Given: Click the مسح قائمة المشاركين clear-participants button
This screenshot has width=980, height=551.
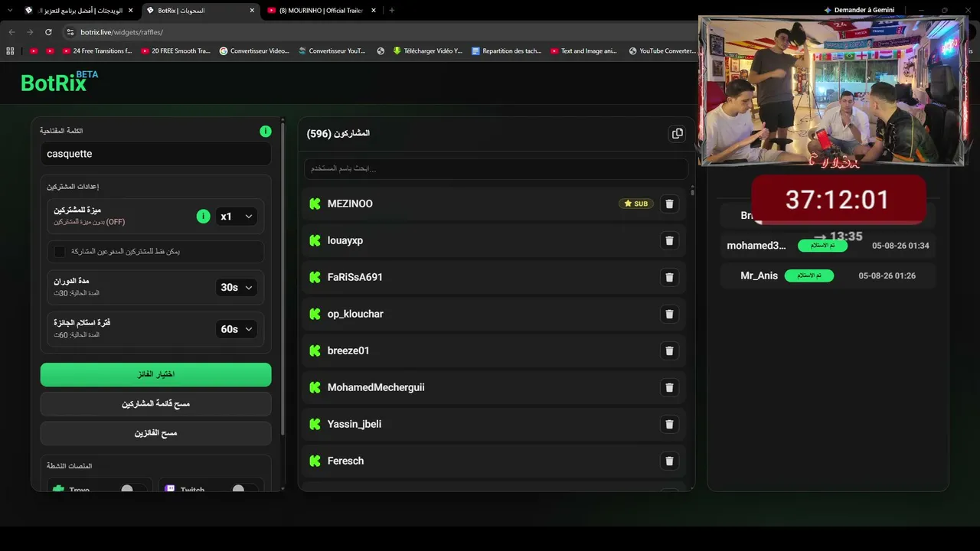Looking at the screenshot, I should pos(156,403).
